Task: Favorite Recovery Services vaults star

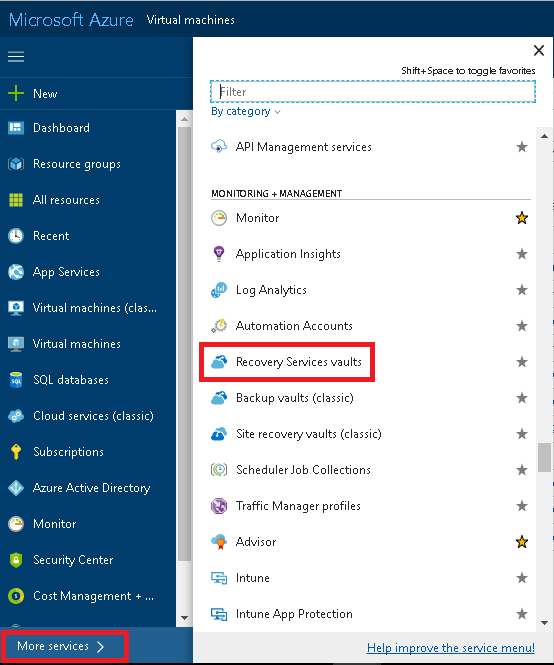Action: click(522, 362)
